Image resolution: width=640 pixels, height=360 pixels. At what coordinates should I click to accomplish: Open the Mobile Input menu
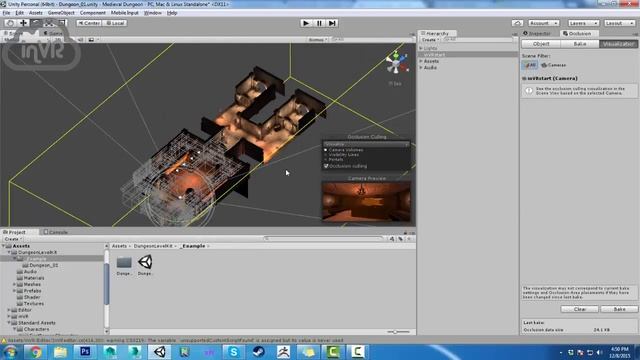coord(124,13)
